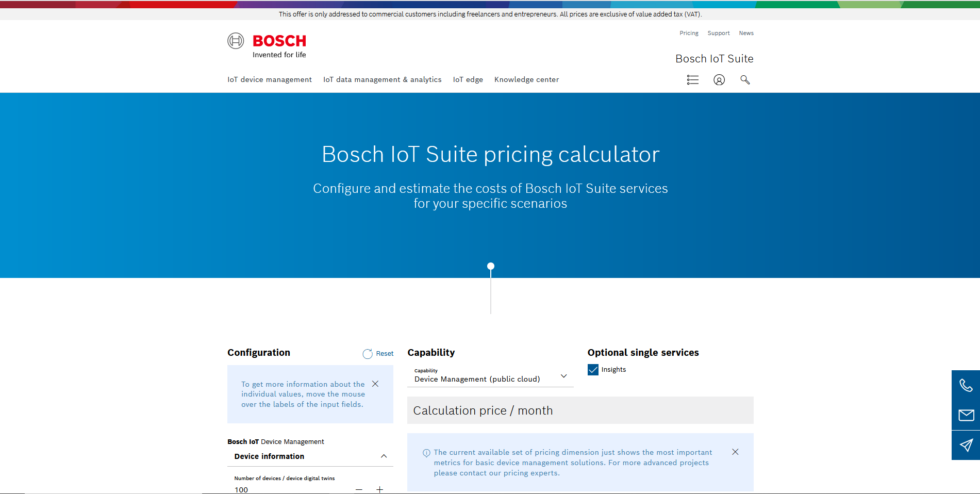Click the Reset text link
980x494 pixels.
tap(385, 354)
